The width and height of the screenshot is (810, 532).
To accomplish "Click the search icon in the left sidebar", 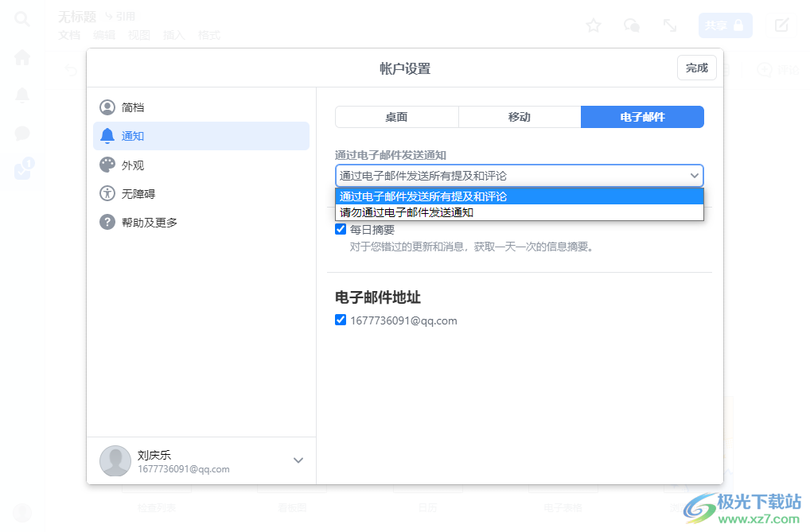I will click(x=22, y=20).
